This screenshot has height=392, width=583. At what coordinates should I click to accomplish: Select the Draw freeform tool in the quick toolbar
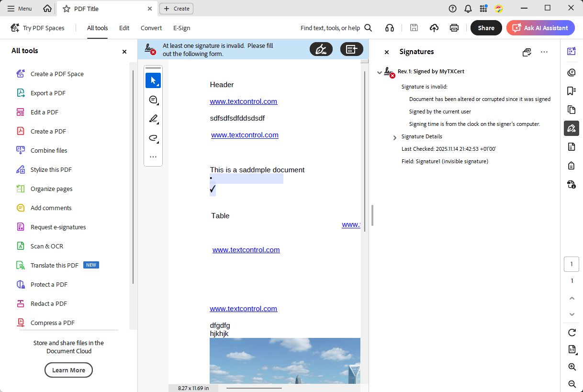153,138
